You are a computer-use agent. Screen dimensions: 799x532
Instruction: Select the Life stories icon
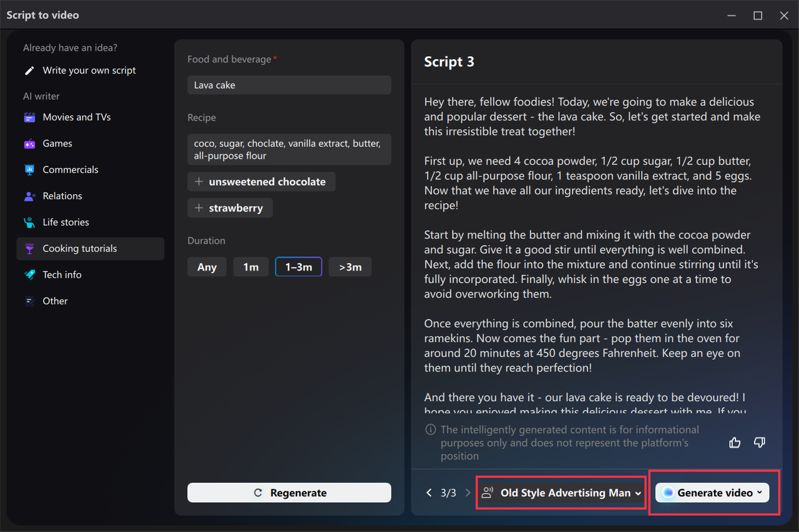[x=29, y=221]
